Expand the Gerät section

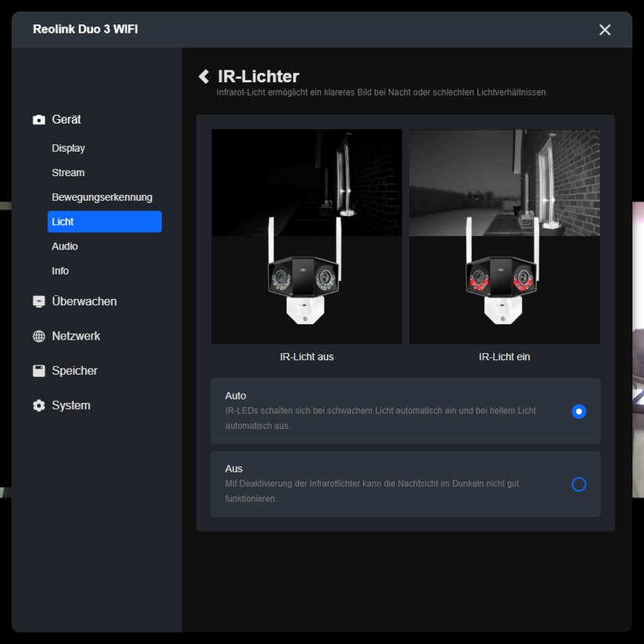(x=67, y=119)
